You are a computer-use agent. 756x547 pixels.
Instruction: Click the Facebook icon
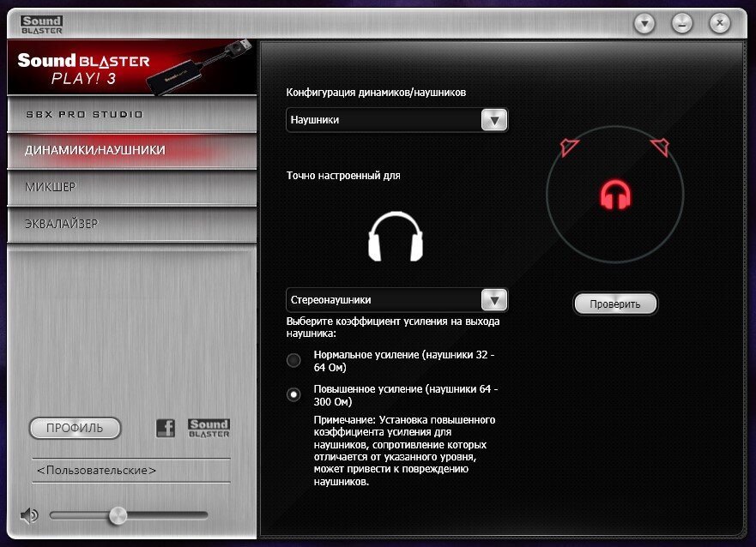[166, 428]
